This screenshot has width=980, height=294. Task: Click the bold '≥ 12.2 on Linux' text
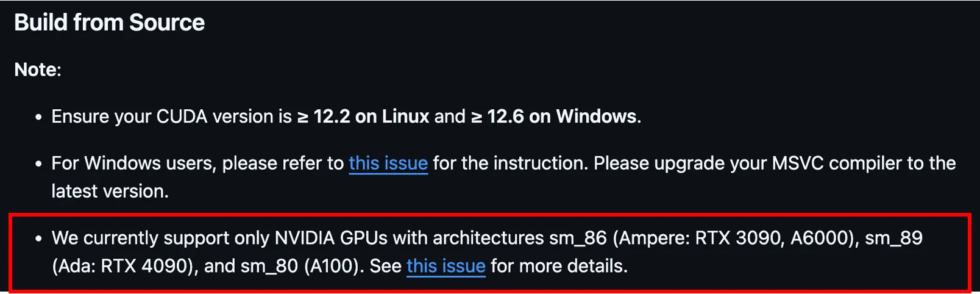coord(363,117)
